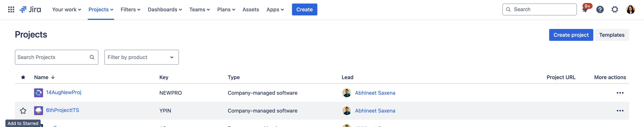This screenshot has width=644, height=127.
Task: Sort projects by the Key column
Action: 164,77
